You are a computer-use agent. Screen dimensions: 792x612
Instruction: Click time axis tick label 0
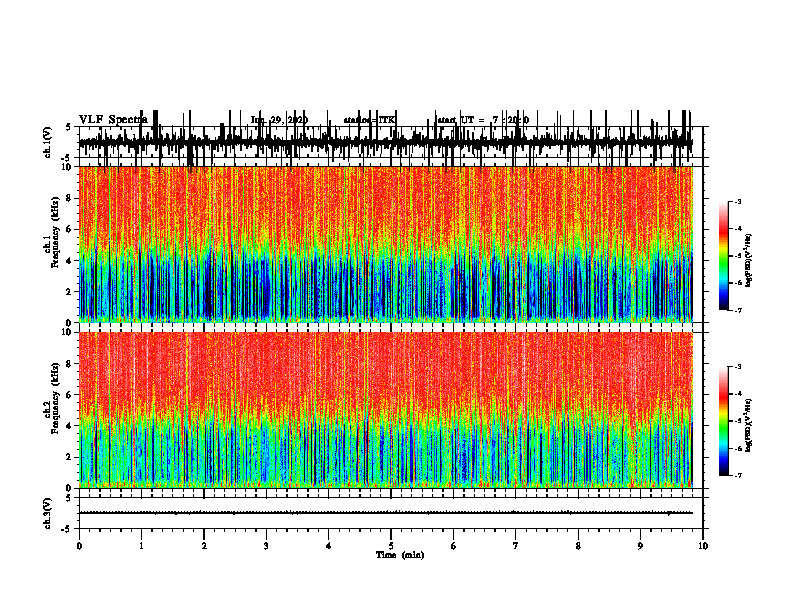[x=79, y=546]
